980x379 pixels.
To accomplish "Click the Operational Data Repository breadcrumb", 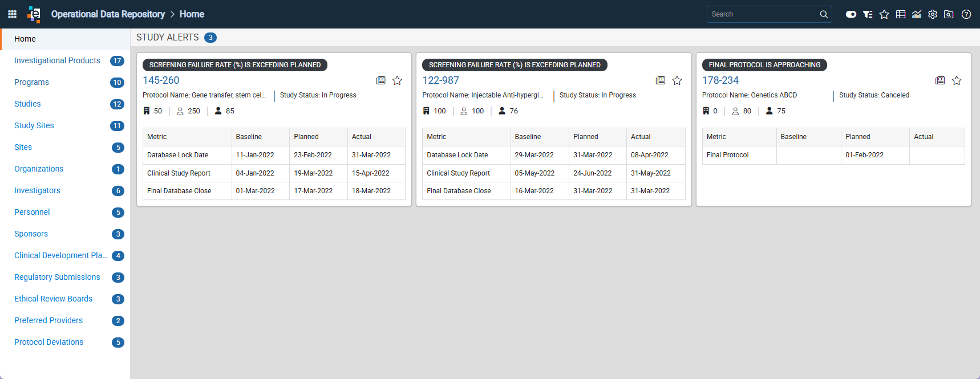I will click(108, 14).
